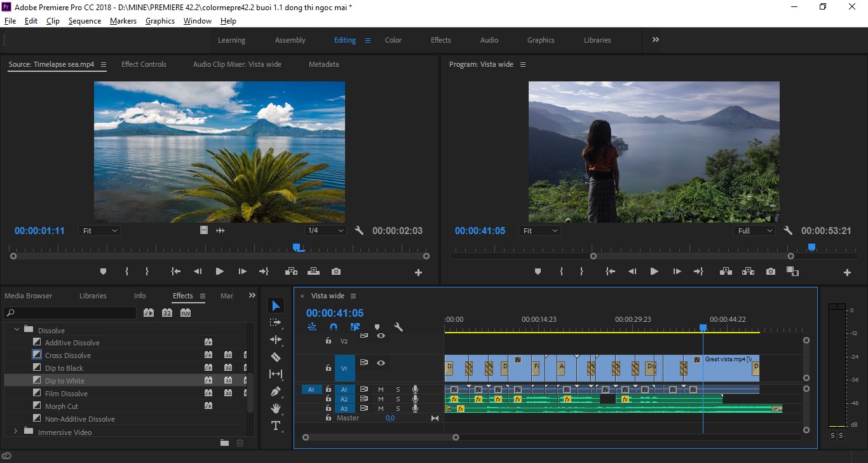Click Export Frame camera in Source monitor
This screenshot has width=868, height=463.
point(336,272)
